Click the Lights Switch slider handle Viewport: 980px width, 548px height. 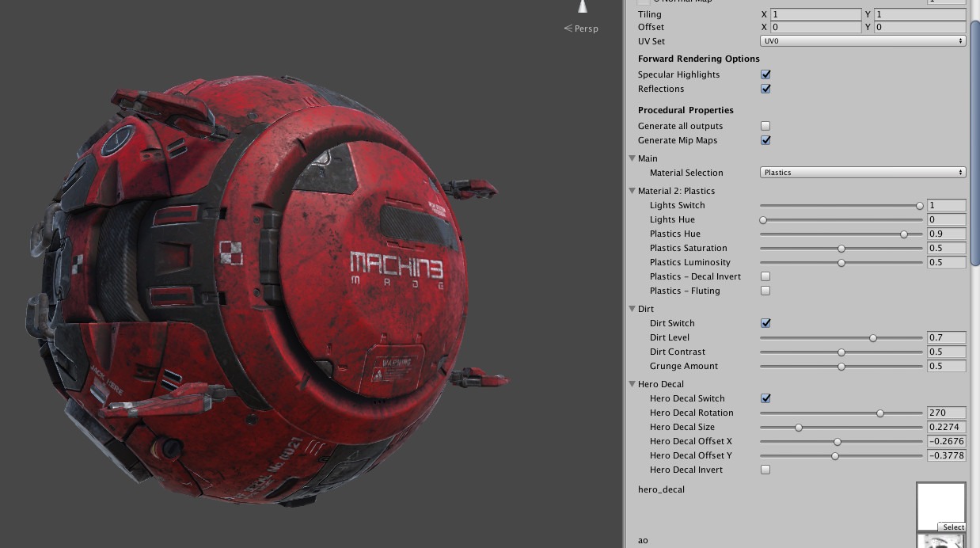coord(920,206)
